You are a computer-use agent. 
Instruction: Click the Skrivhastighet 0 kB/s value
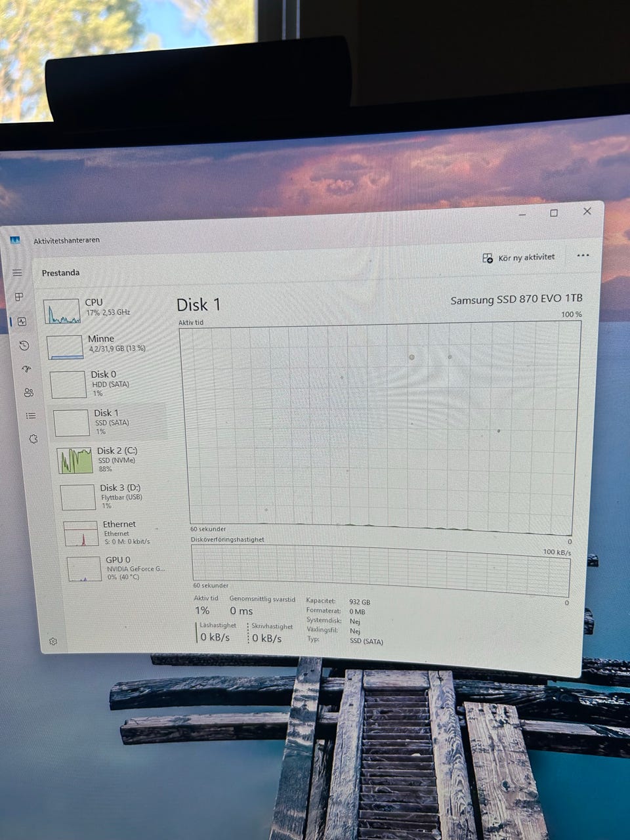point(266,638)
